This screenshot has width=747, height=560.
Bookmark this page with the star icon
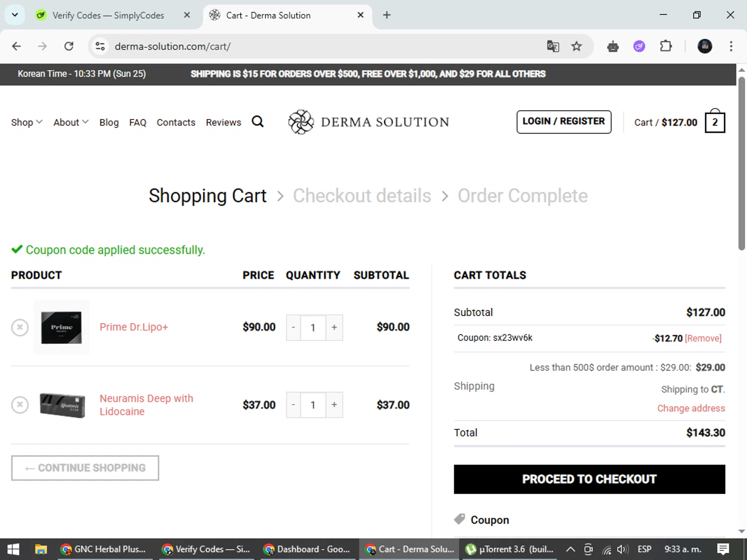tap(576, 46)
